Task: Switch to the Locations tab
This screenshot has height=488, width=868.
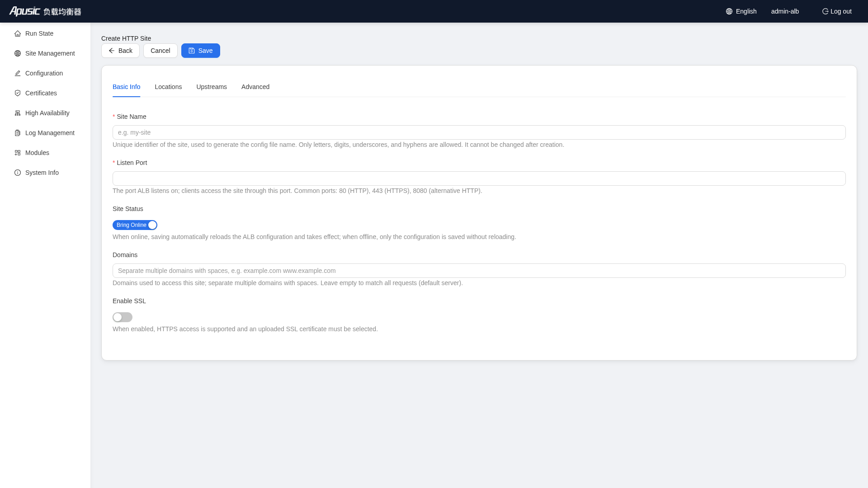Action: (168, 87)
